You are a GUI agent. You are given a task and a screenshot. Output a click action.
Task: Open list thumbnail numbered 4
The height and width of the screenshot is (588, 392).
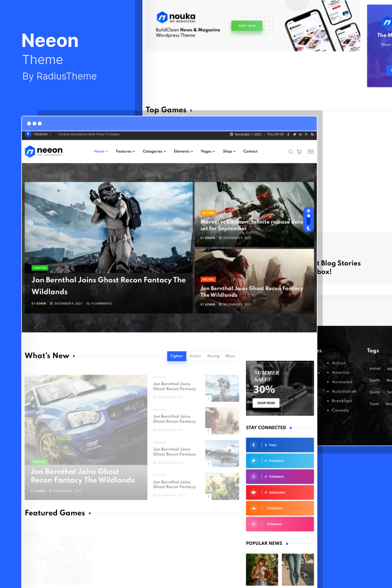pyautogui.click(x=222, y=487)
